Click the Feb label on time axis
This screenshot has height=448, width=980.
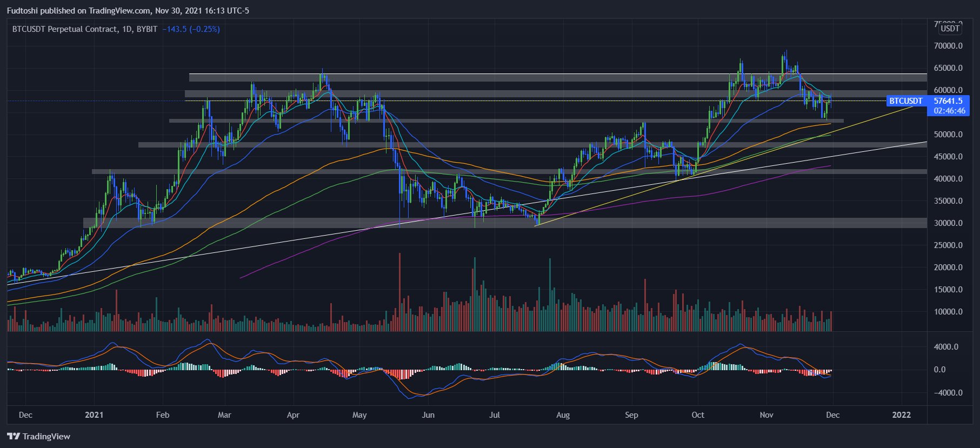(x=162, y=415)
